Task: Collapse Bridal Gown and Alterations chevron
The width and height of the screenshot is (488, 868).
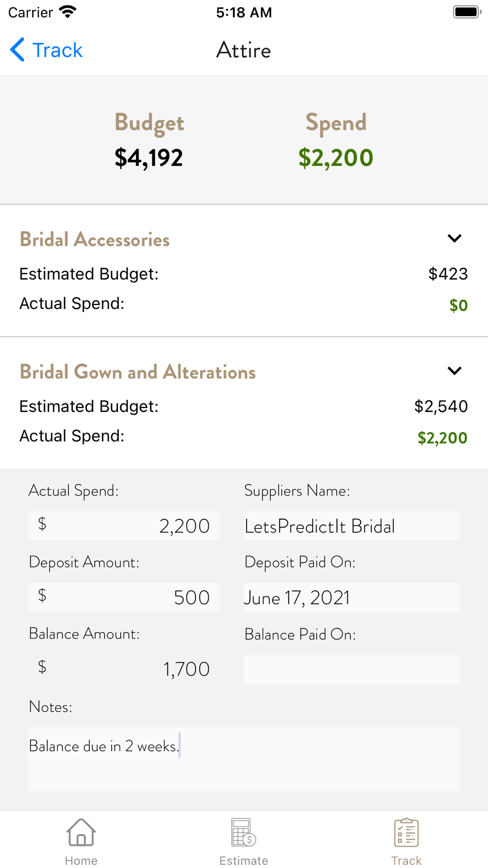Action: [x=454, y=371]
